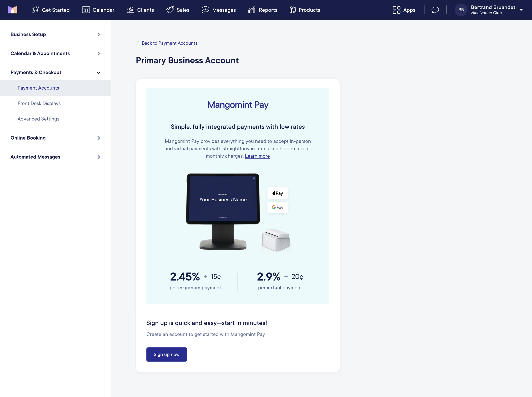Open the Bertrand Bruandet account dropdown arrow
This screenshot has width=532, height=397.
click(521, 10)
